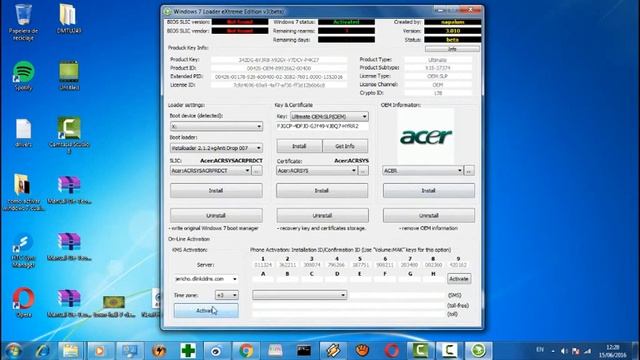
Task: Click the Info button
Action: [x=452, y=49]
